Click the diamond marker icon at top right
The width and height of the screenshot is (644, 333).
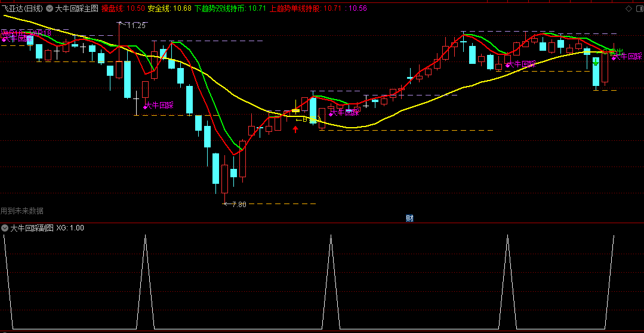(x=629, y=9)
